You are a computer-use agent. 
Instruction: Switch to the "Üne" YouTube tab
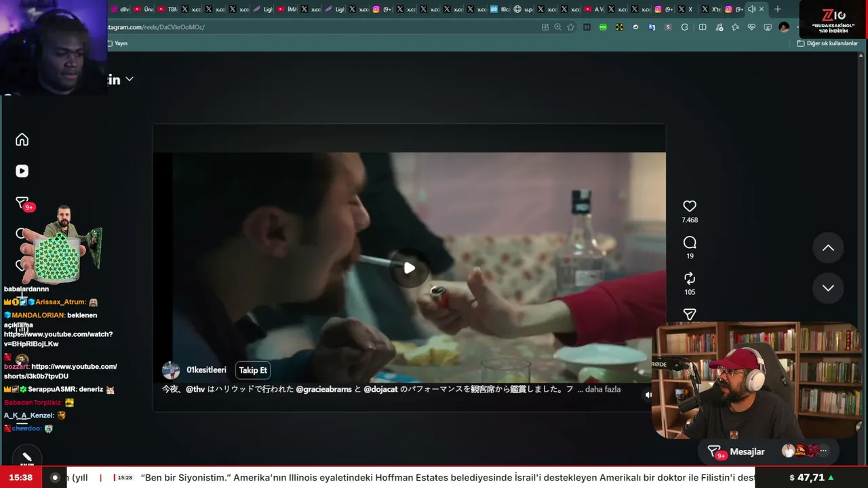coord(143,9)
